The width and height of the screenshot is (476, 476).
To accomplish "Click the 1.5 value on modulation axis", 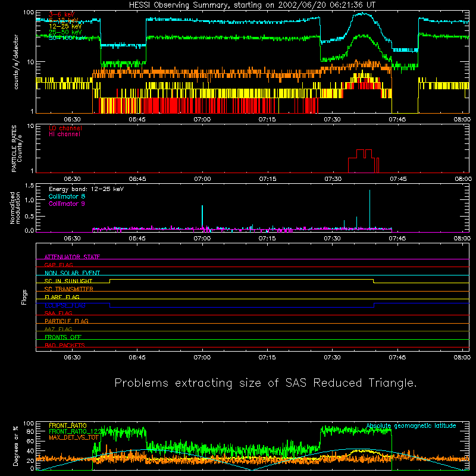I will click(x=29, y=186).
